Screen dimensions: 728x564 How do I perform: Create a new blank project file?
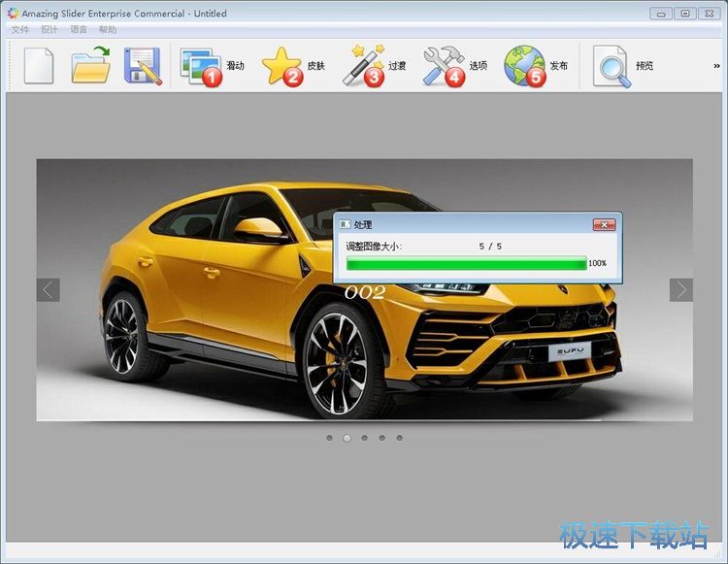(x=39, y=65)
